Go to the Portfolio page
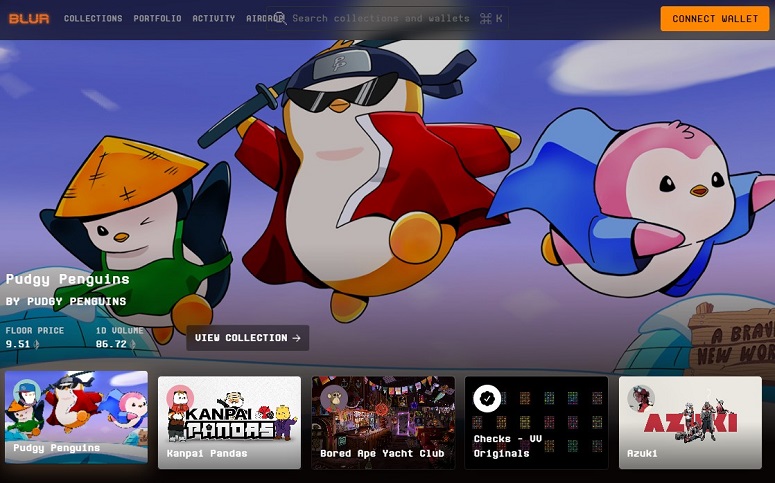 point(157,18)
